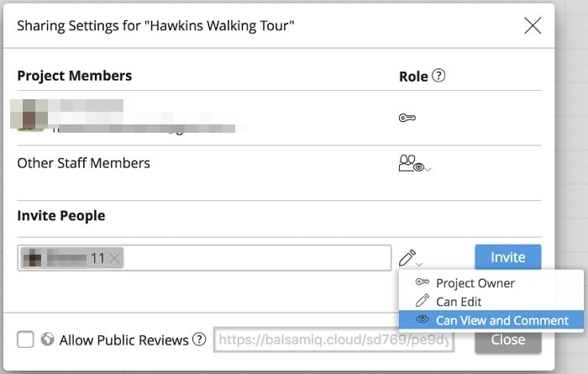Click inside the Invite People input field
588x374 pixels.
252,258
